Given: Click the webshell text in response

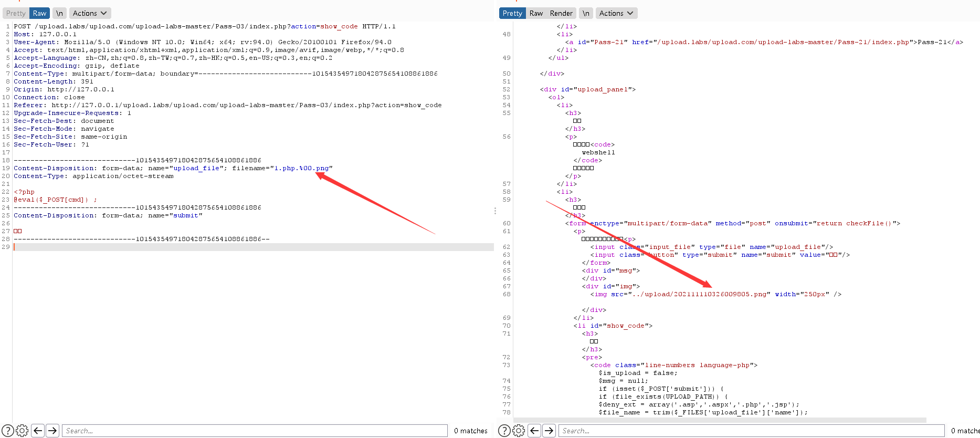Looking at the screenshot, I should point(598,152).
